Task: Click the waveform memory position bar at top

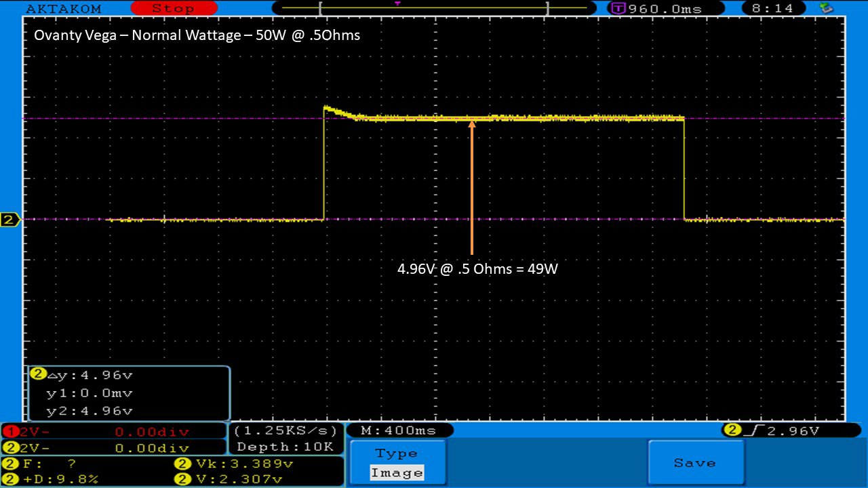Action: [434, 9]
